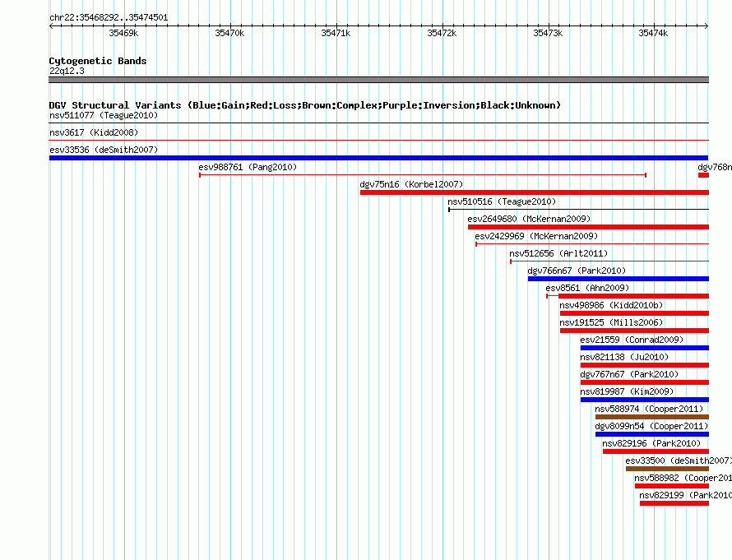732x560 pixels.
Task: Select the thin red esv988761 loss line
Action: pos(423,175)
